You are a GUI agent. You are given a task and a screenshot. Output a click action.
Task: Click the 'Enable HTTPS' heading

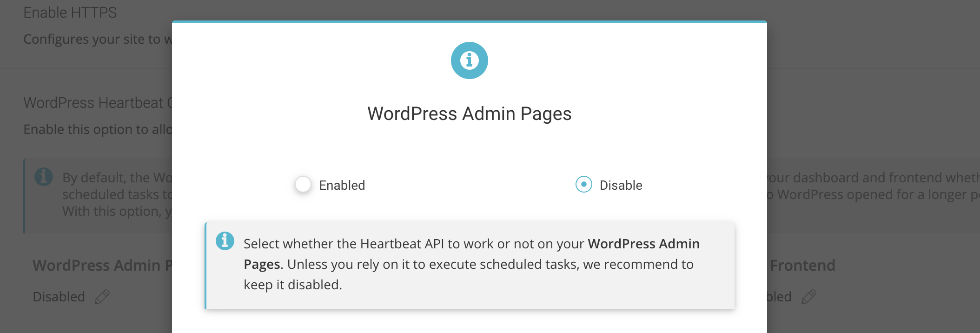70,13
